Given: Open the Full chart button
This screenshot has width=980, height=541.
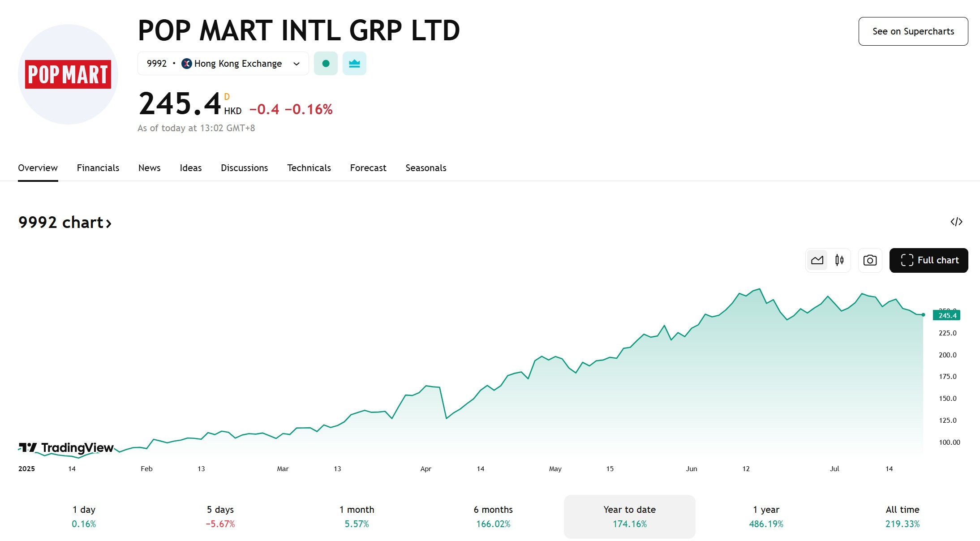Looking at the screenshot, I should pos(929,260).
